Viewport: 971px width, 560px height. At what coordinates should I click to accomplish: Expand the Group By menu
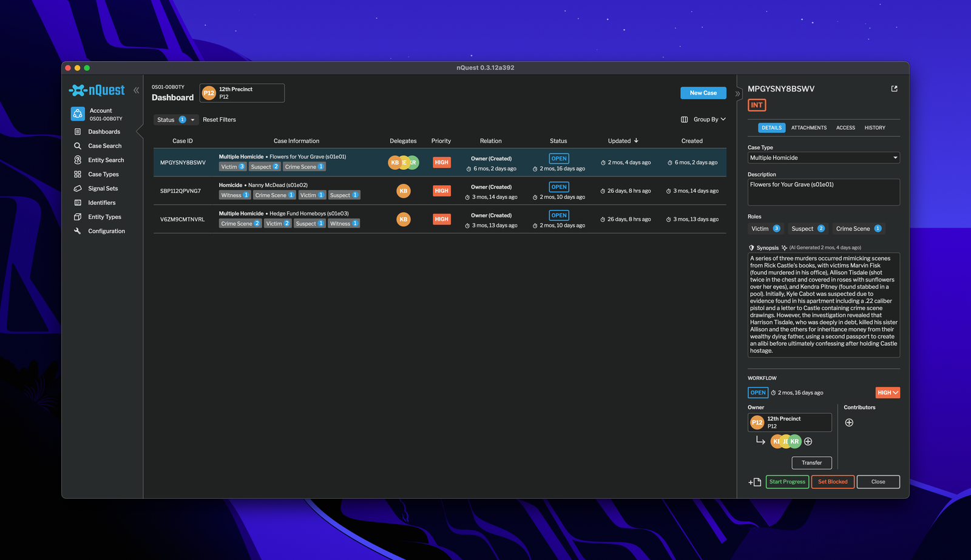[x=709, y=120]
